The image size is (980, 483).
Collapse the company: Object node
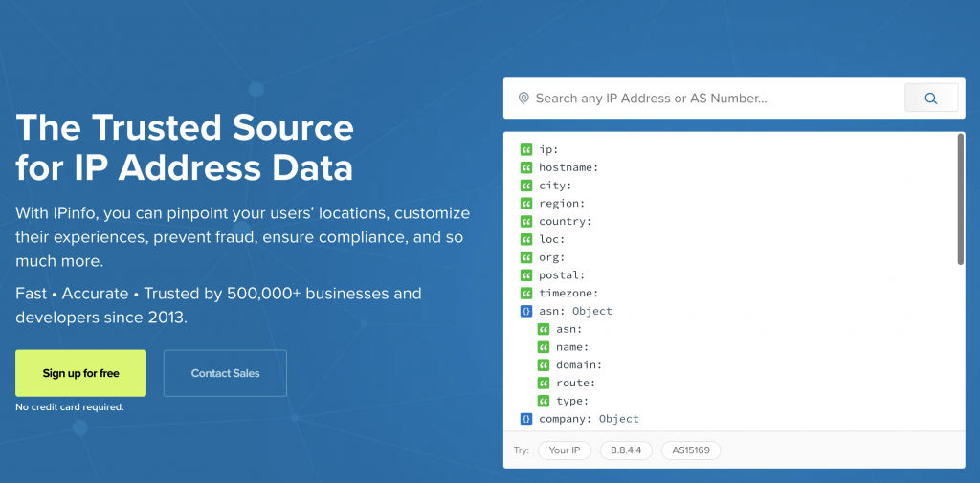[x=525, y=419]
